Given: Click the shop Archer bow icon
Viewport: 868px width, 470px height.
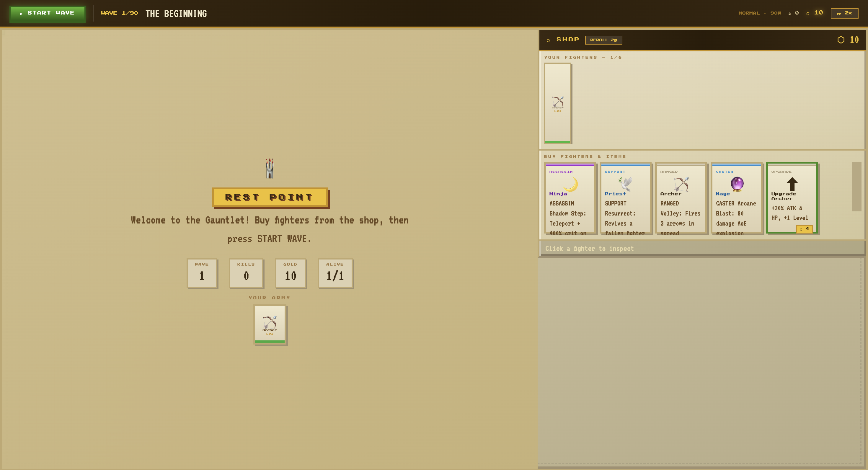Looking at the screenshot, I should point(681,184).
